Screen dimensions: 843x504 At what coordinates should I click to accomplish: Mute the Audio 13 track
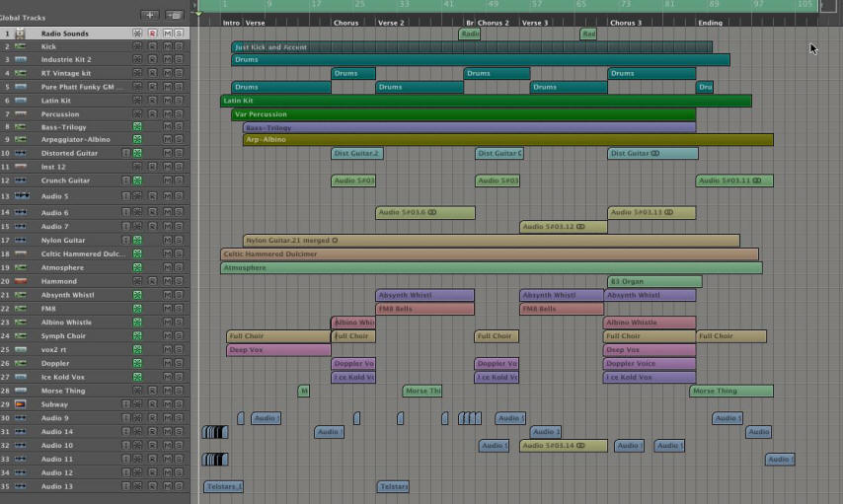click(x=167, y=486)
